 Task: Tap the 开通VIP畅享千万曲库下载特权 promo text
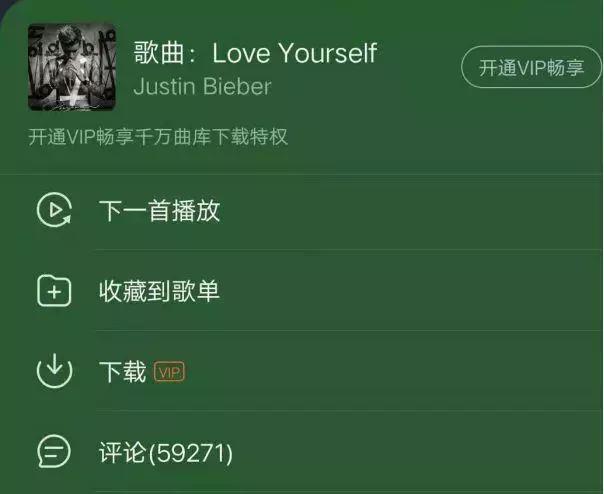[158, 137]
